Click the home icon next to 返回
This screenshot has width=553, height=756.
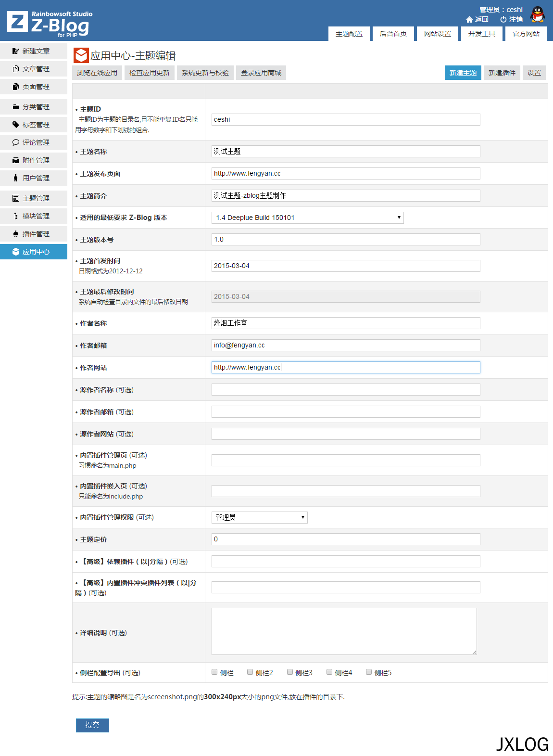(469, 19)
